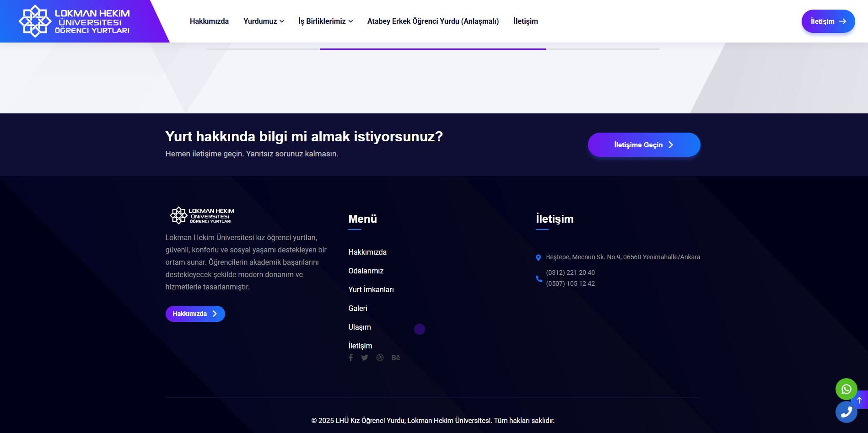This screenshot has width=868, height=433.
Task: Click the scroll-to-top arrow icon
Action: pos(861,400)
